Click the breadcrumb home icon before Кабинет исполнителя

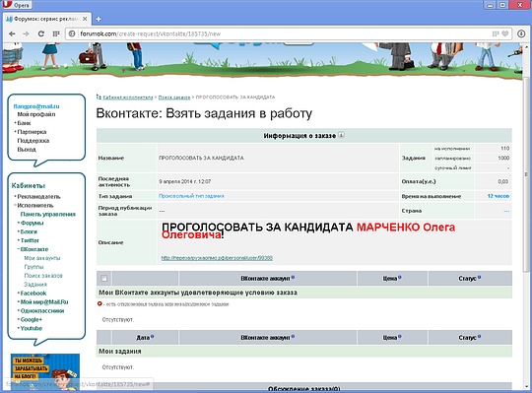pos(99,97)
